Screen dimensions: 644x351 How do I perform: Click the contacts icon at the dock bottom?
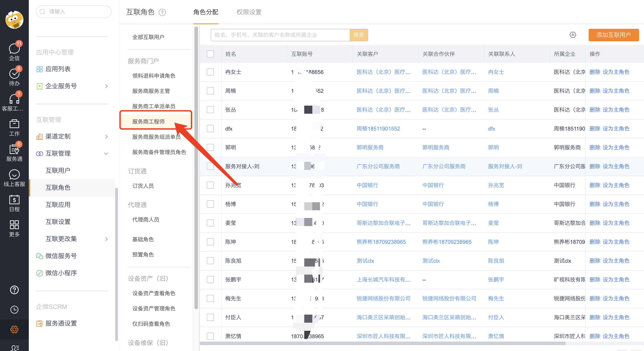pyautogui.click(x=14, y=348)
